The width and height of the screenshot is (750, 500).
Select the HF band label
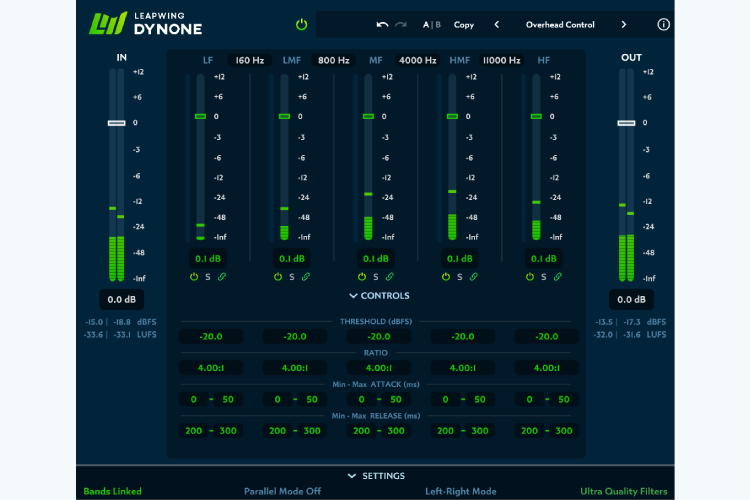tap(543, 60)
